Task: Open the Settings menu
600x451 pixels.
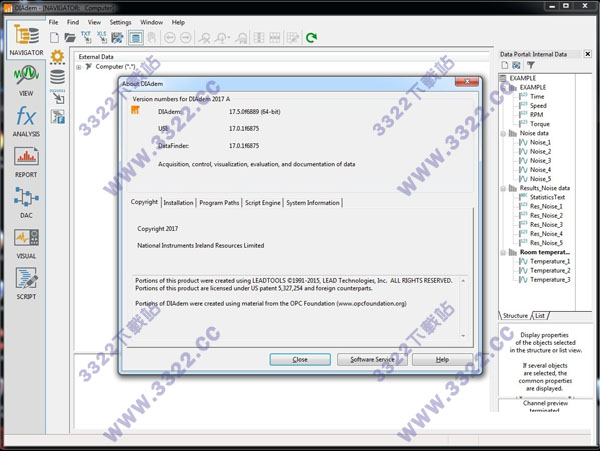Action: pyautogui.click(x=120, y=22)
